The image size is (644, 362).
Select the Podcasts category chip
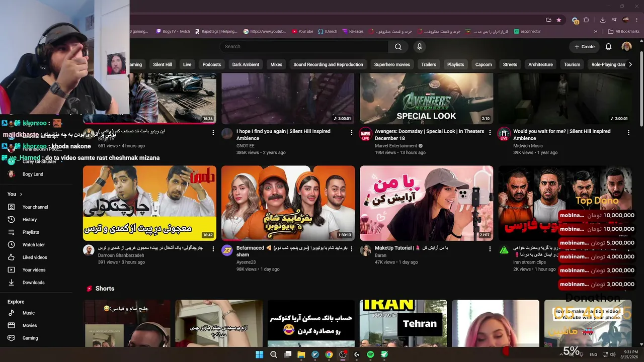(x=212, y=64)
